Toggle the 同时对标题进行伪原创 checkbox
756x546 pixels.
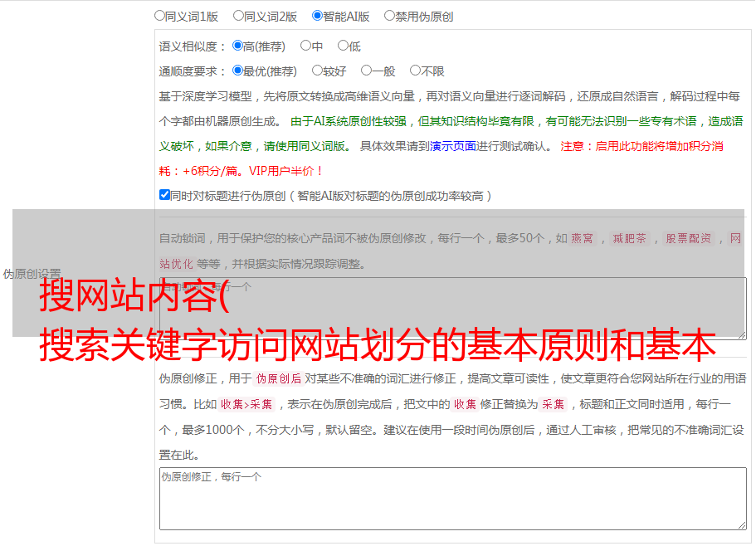pos(164,195)
